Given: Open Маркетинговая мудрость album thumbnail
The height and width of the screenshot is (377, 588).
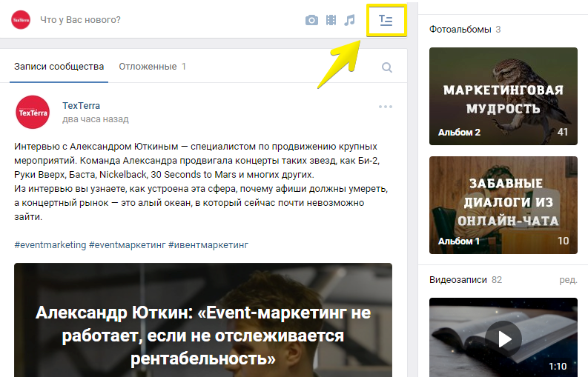Looking at the screenshot, I should click(503, 96).
